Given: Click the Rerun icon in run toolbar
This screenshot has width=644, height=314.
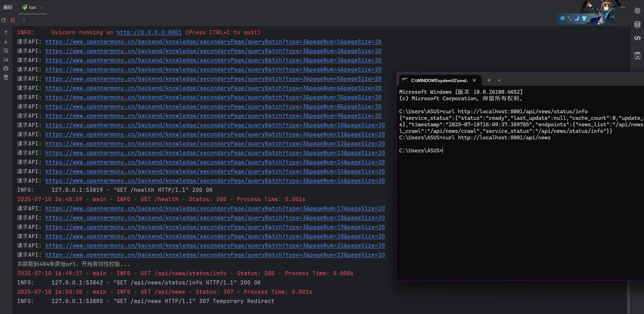Looking at the screenshot, I should pos(4,20).
